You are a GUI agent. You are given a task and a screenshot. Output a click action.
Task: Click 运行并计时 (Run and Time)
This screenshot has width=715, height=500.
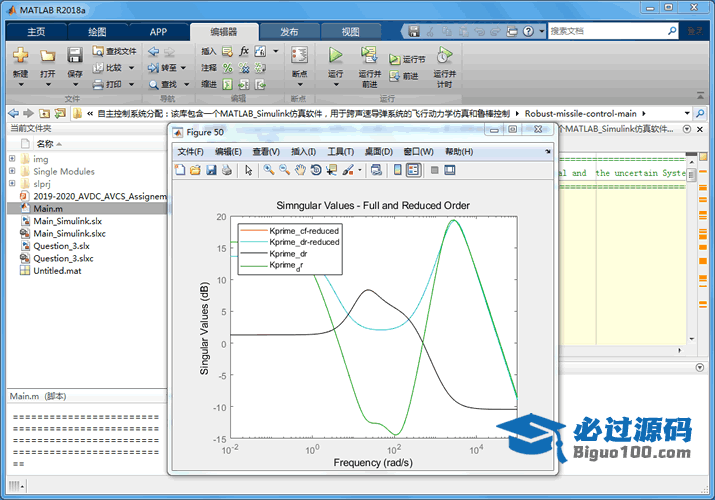click(x=445, y=67)
